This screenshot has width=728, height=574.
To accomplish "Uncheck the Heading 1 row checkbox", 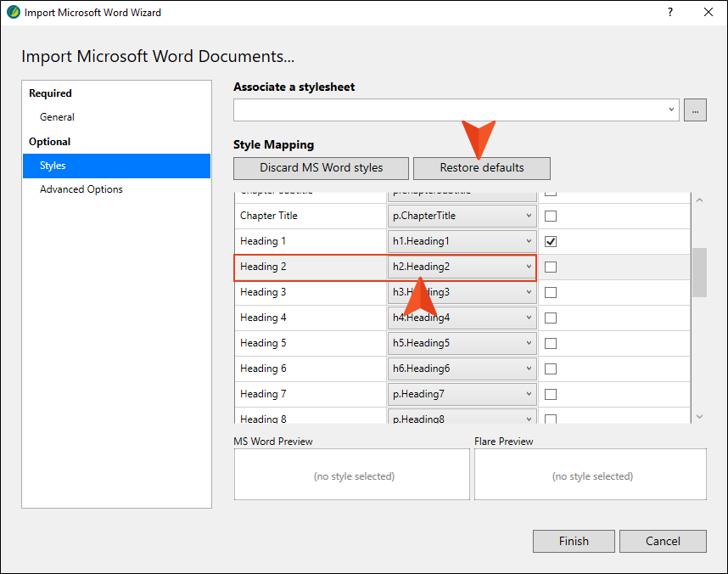I will point(551,242).
